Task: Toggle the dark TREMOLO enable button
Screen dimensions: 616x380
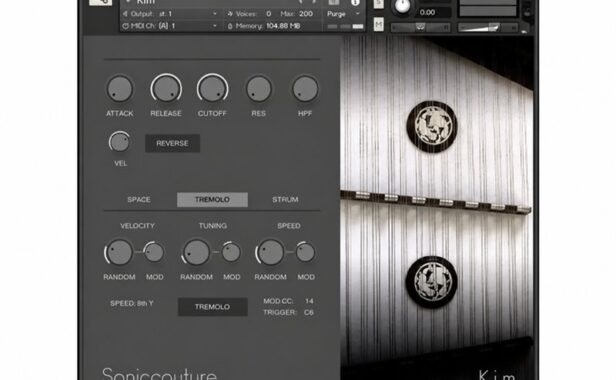Action: click(x=213, y=307)
